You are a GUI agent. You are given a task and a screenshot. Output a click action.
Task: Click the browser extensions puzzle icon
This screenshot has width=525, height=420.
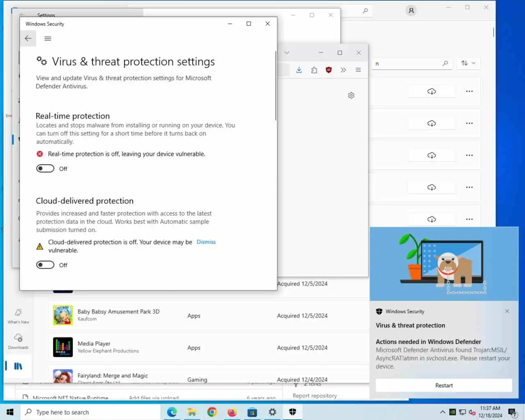[x=314, y=70]
